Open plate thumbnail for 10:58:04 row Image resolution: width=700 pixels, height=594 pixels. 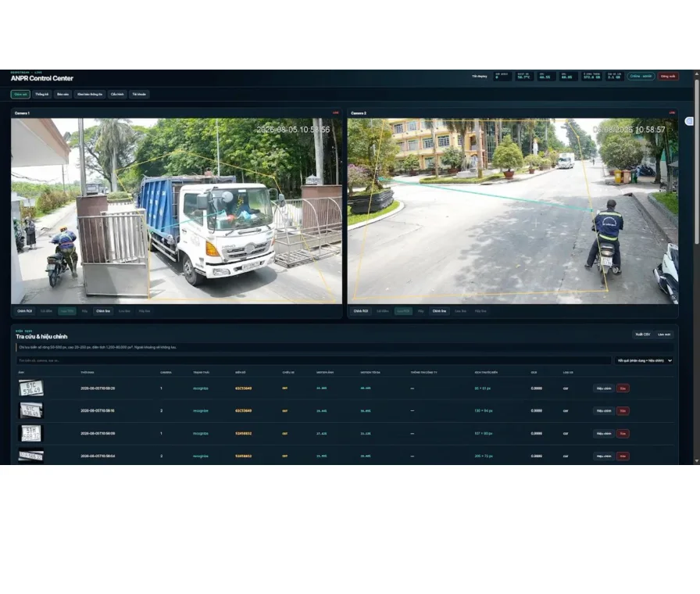click(30, 456)
